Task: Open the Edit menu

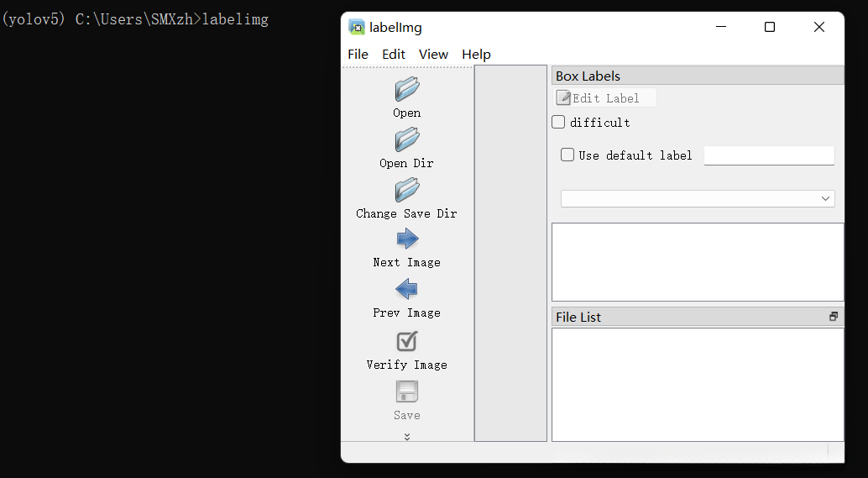Action: click(x=394, y=55)
